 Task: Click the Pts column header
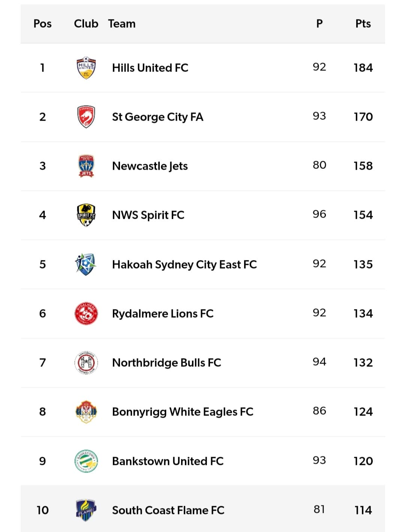363,24
